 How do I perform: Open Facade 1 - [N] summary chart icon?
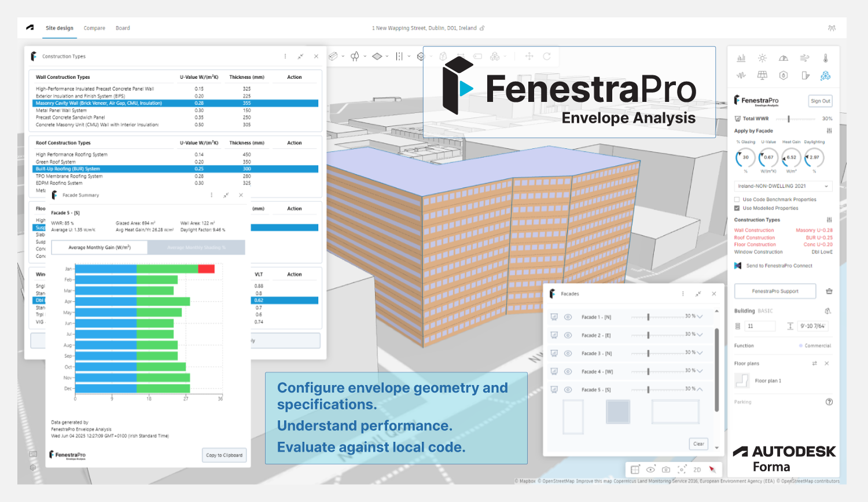click(554, 317)
